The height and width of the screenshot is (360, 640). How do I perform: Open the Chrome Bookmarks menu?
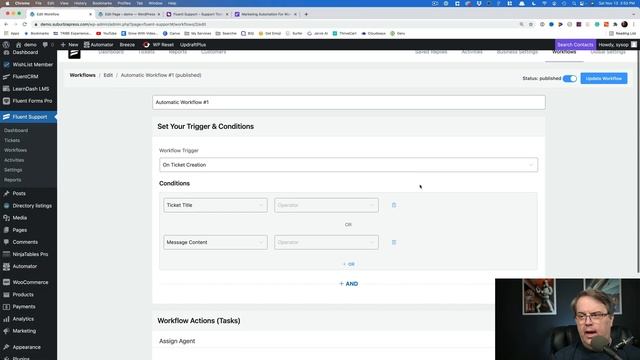click(102, 3)
